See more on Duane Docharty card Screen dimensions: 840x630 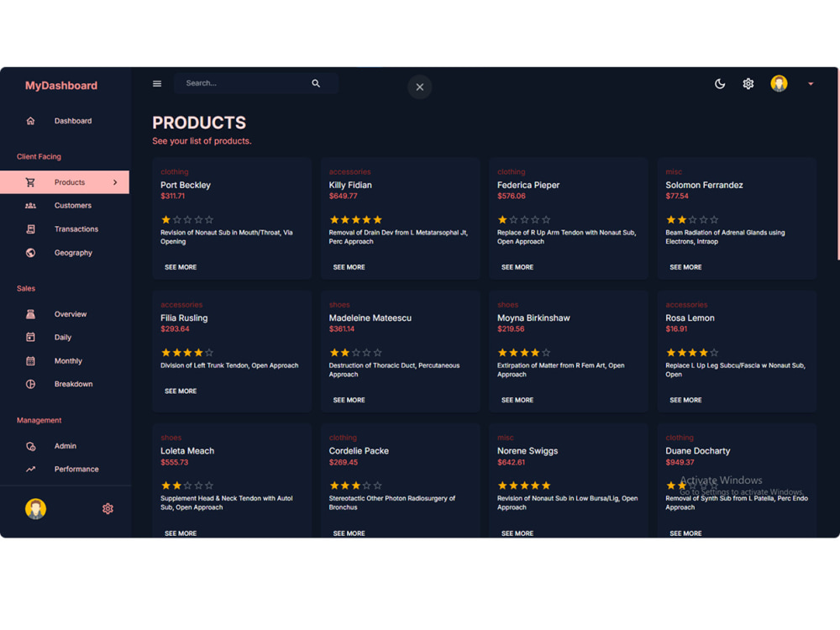tap(685, 533)
